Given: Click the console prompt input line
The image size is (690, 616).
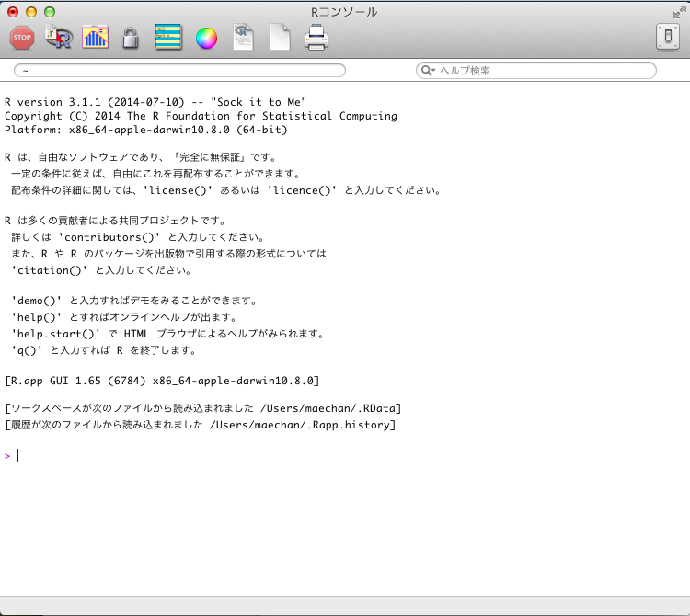Looking at the screenshot, I should 345,456.
